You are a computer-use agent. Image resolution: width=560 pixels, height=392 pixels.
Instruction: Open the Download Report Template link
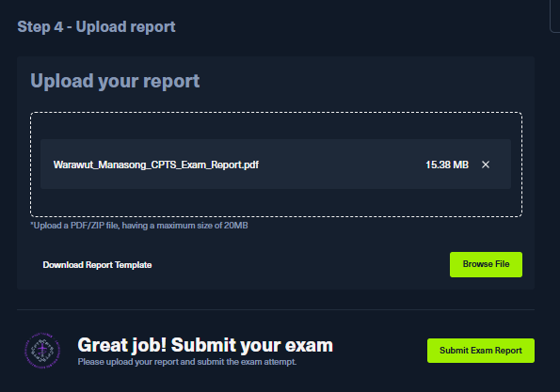[97, 265]
